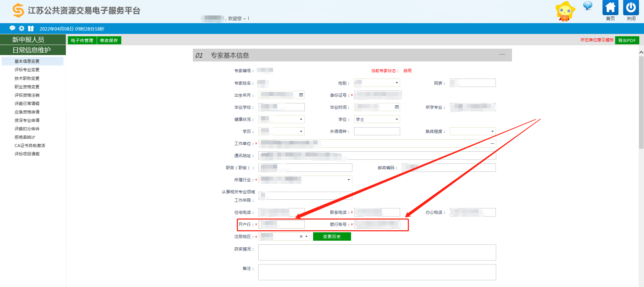Click the 住宅电话 input field
The width and height of the screenshot is (644, 287).
(x=282, y=212)
